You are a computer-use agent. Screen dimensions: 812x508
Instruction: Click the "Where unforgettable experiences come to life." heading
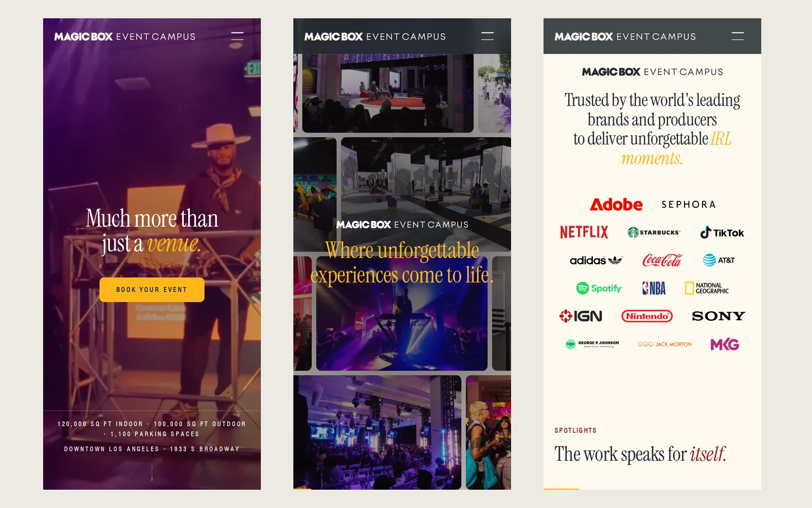click(x=402, y=263)
